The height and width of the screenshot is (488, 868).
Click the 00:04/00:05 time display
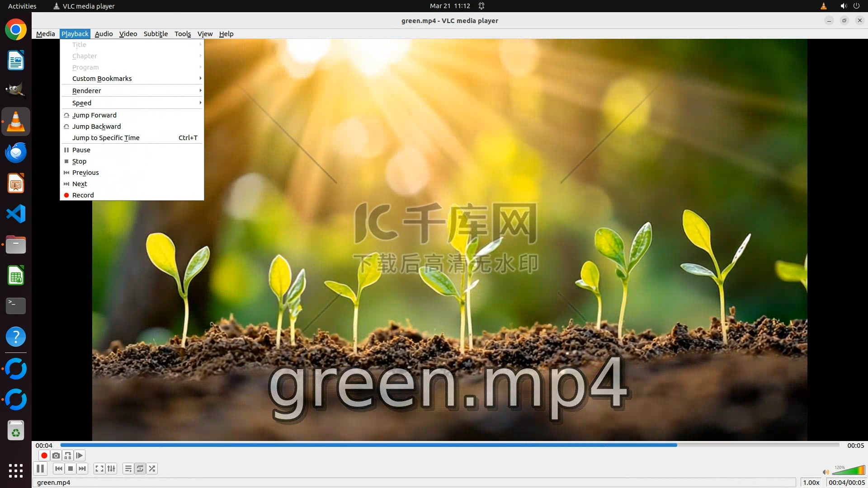click(846, 483)
